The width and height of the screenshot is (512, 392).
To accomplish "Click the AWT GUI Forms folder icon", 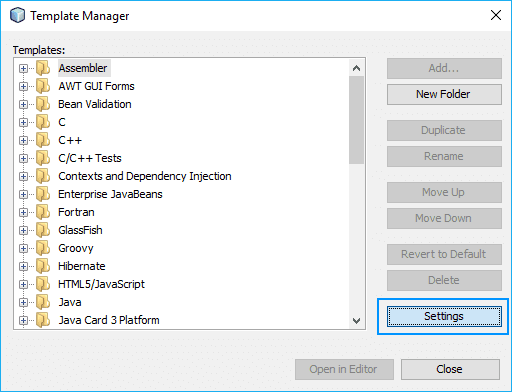I will (x=43, y=86).
